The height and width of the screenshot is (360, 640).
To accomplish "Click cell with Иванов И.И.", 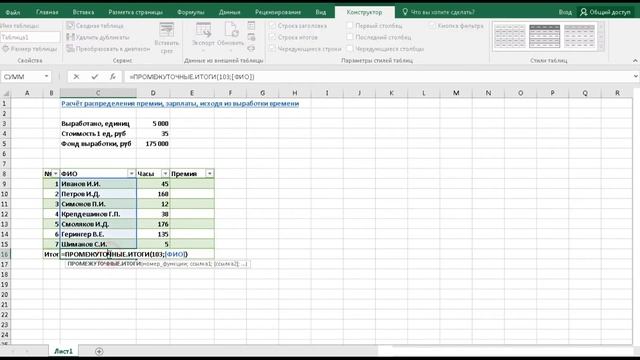I will 98,184.
